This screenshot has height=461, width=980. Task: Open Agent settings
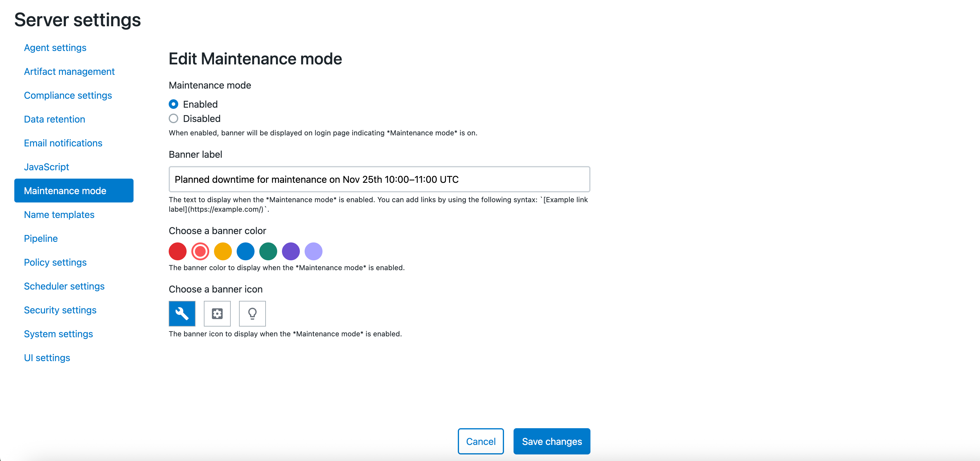pos(55,48)
